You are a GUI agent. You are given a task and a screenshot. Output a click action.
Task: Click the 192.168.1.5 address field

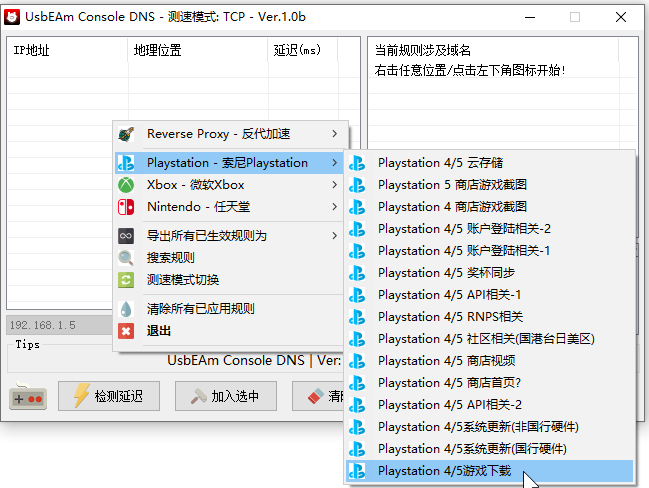pos(60,325)
